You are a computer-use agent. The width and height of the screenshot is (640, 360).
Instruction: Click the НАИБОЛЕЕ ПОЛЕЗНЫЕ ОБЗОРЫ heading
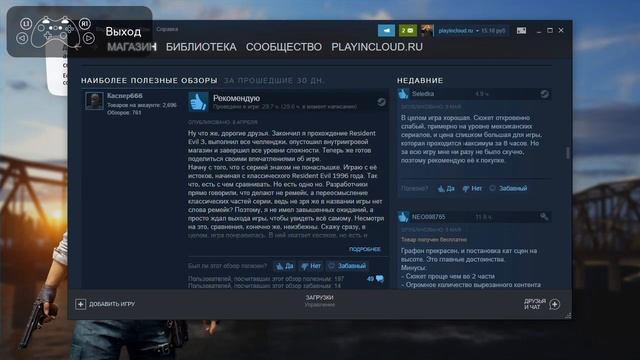click(149, 80)
